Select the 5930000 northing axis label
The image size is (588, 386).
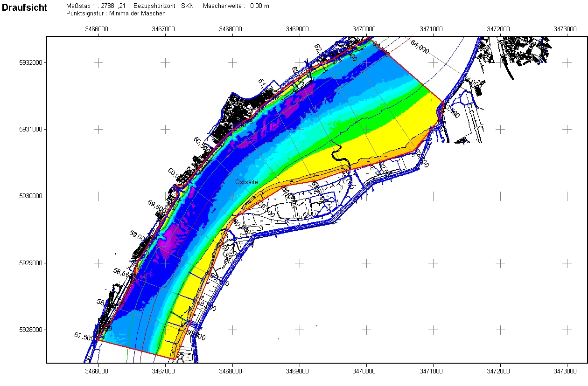32,196
